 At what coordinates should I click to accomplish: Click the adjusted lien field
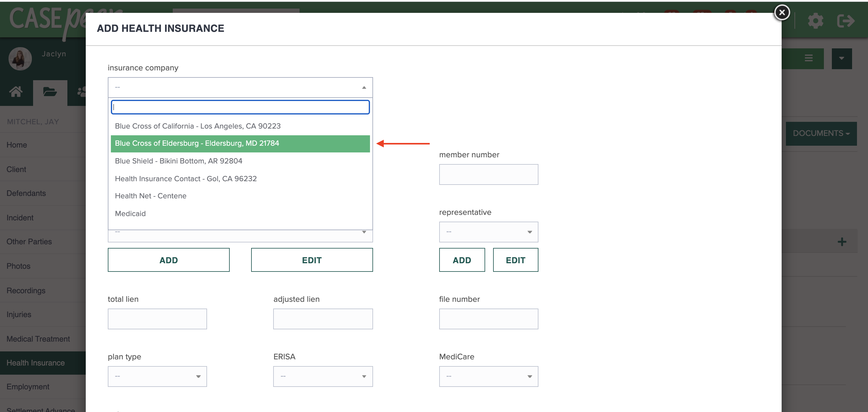(x=323, y=319)
